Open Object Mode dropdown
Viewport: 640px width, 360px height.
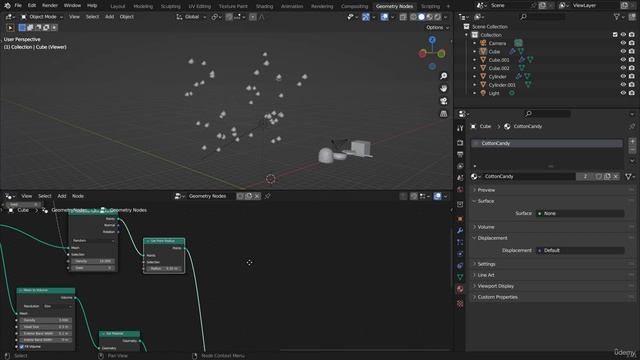(x=42, y=17)
